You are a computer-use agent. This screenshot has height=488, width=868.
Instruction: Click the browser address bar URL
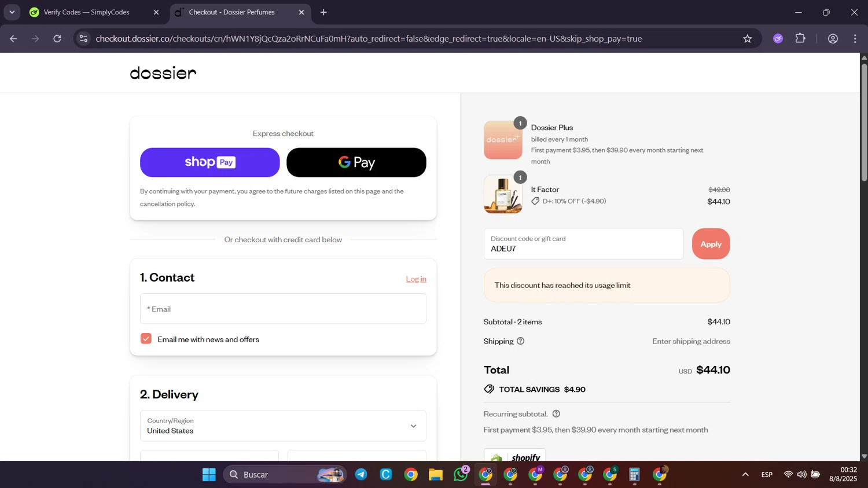[x=369, y=39]
